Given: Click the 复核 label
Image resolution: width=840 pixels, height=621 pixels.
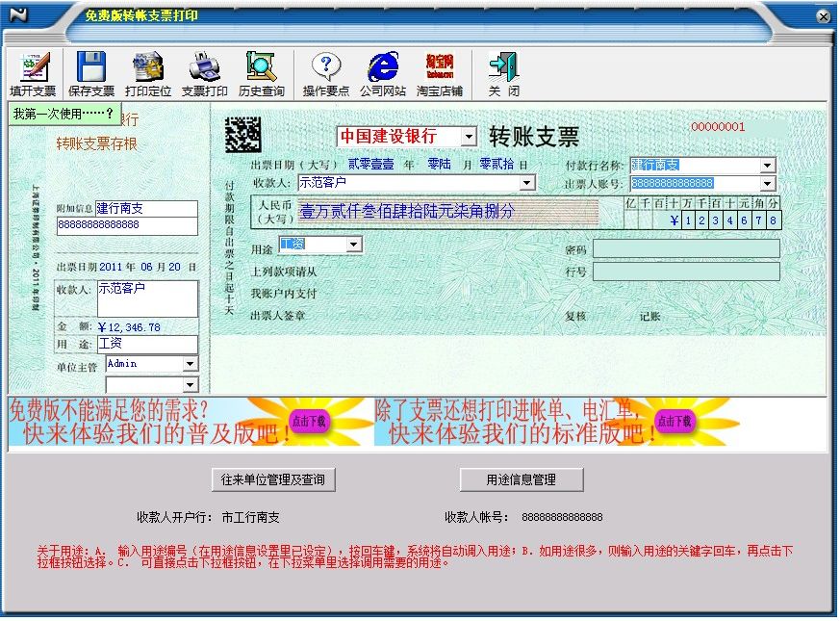Looking at the screenshot, I should [575, 317].
